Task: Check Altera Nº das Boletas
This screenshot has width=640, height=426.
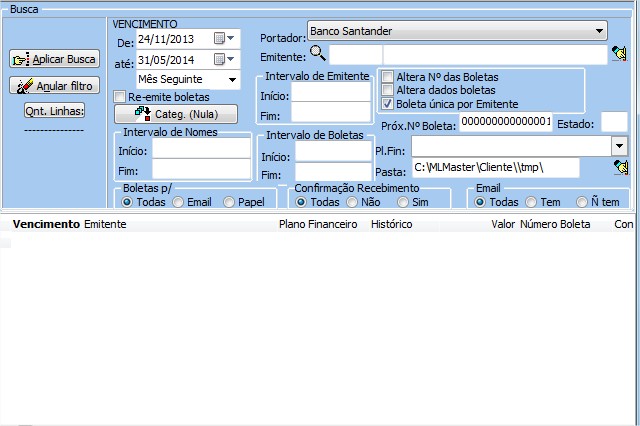Action: (388, 77)
